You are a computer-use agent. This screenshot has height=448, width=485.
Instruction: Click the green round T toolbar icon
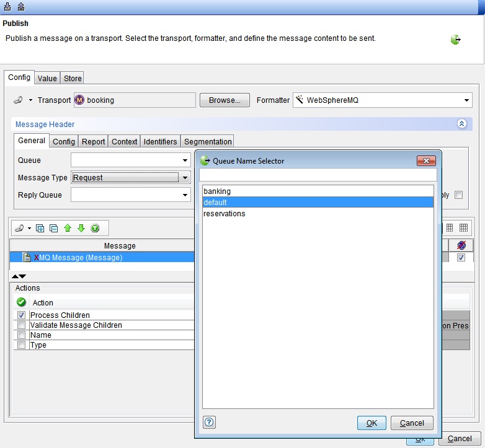coord(95,228)
